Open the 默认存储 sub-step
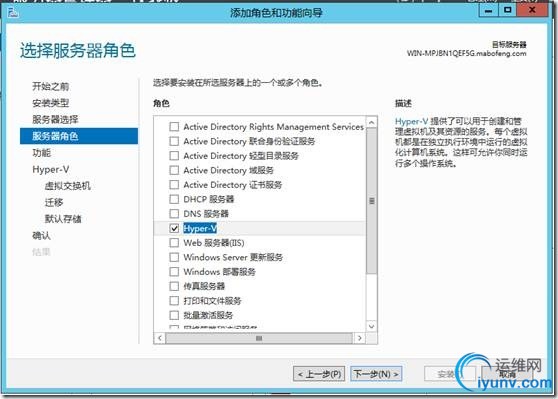This screenshot has height=399, width=558. point(63,219)
